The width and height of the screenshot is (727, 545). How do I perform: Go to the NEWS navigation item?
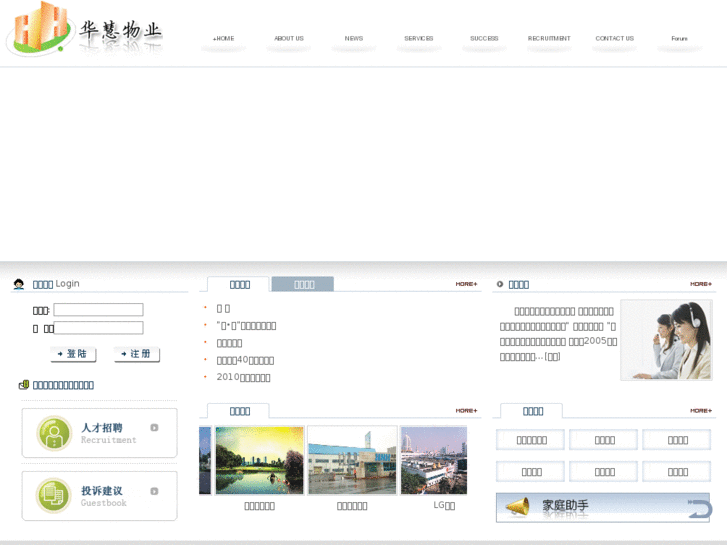pyautogui.click(x=354, y=38)
